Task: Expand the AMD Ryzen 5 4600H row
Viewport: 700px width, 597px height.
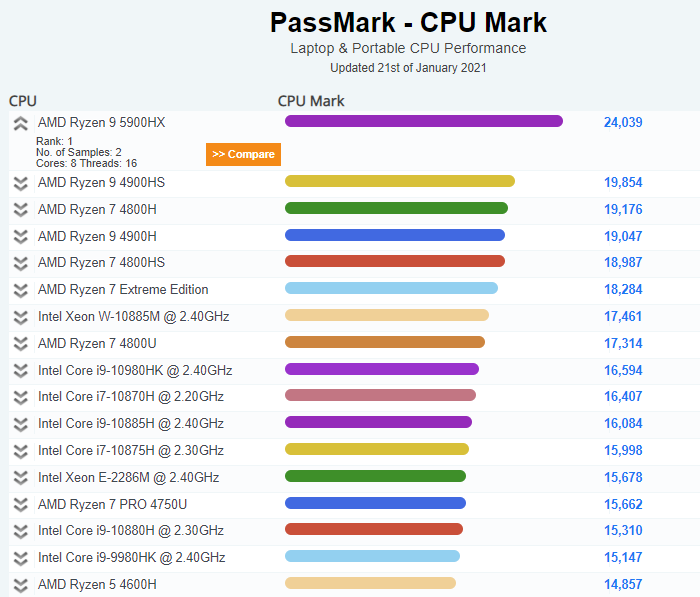Action: (x=21, y=585)
